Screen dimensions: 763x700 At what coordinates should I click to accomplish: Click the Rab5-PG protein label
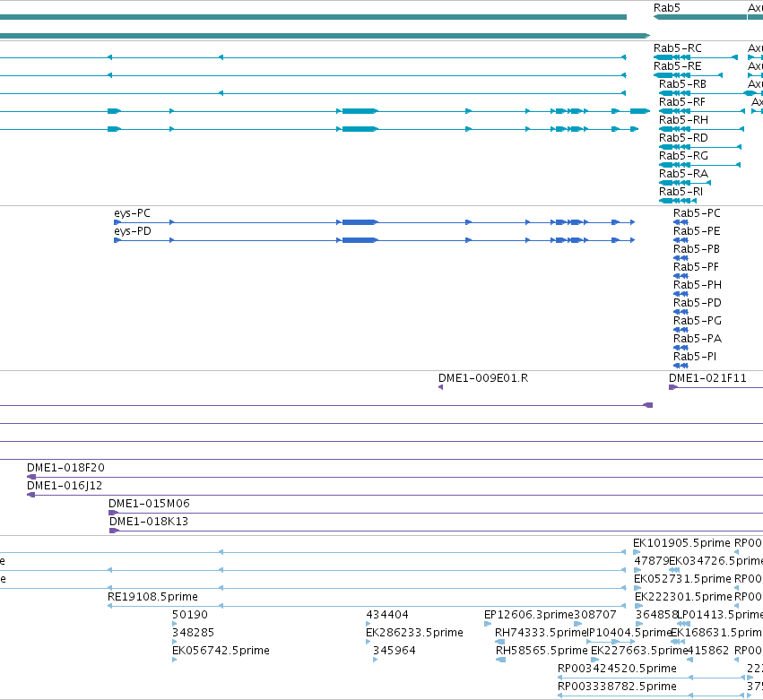pyautogui.click(x=698, y=322)
